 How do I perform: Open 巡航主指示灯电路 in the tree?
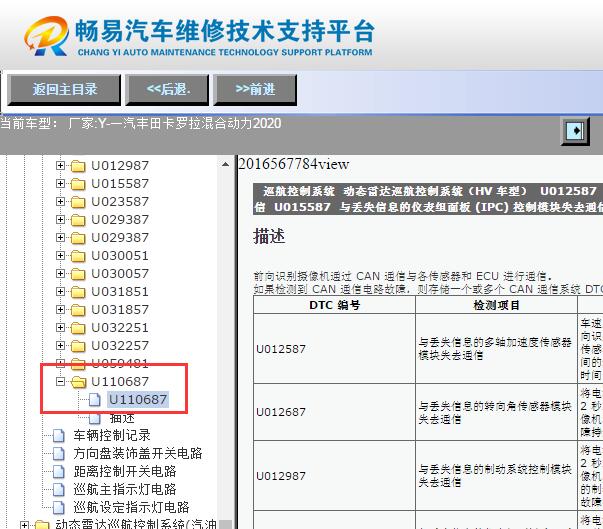point(125,489)
